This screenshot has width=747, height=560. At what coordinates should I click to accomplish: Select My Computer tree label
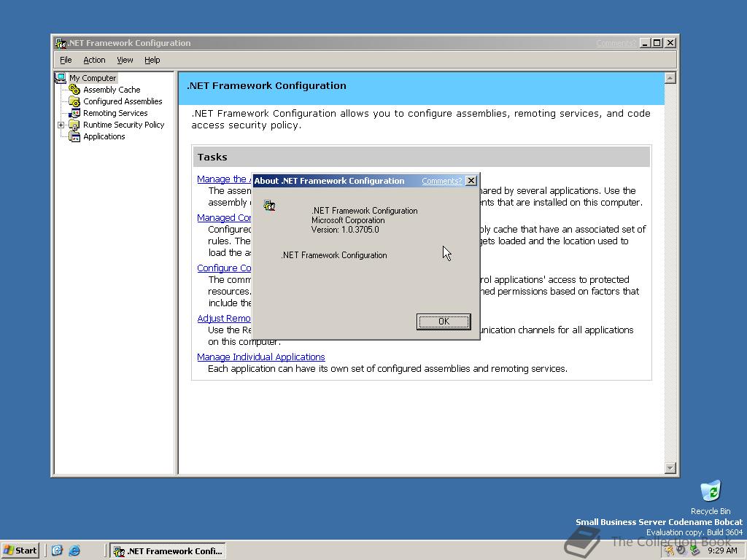pyautogui.click(x=93, y=78)
